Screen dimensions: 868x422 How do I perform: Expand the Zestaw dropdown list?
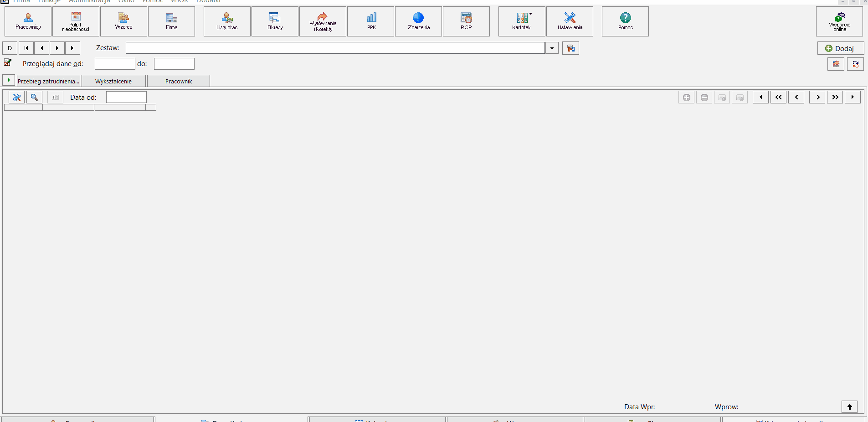552,48
